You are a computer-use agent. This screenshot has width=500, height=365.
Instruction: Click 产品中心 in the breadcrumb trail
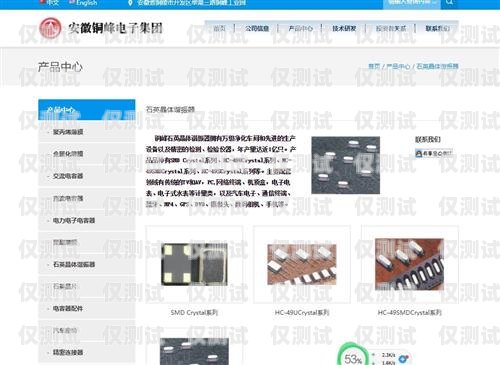point(398,66)
